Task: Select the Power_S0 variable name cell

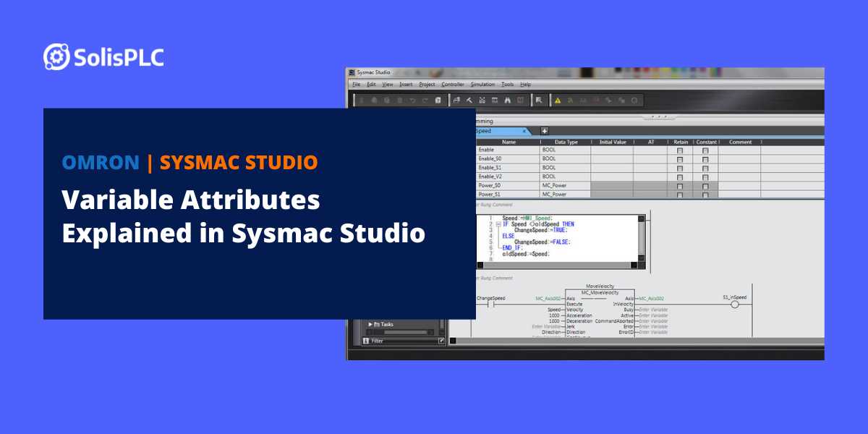Action: pyautogui.click(x=508, y=186)
